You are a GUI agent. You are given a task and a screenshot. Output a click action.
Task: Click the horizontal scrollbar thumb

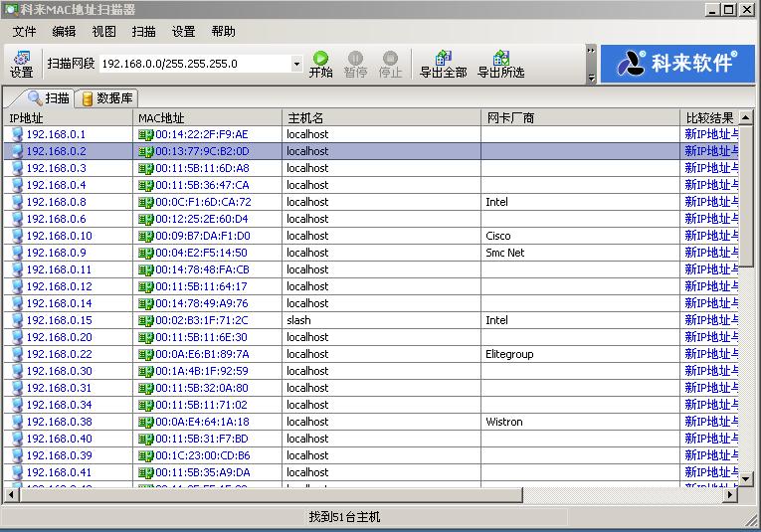tap(271, 494)
